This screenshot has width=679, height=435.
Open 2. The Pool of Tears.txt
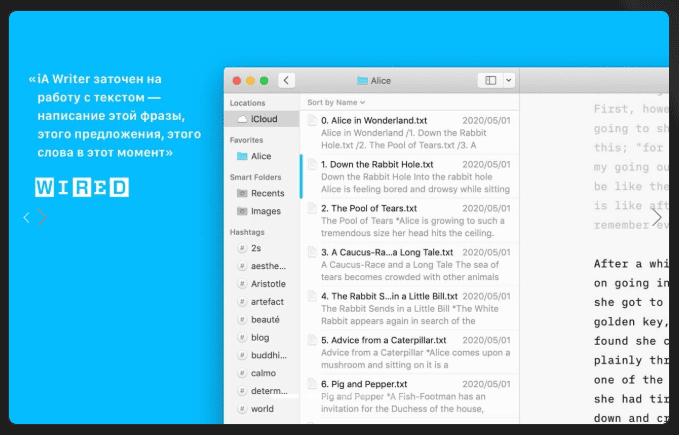[410, 220]
